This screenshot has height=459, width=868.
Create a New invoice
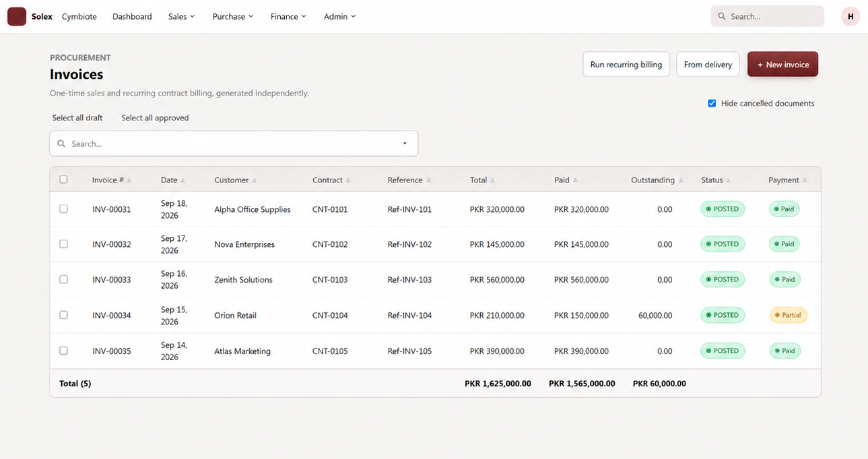[782, 65]
